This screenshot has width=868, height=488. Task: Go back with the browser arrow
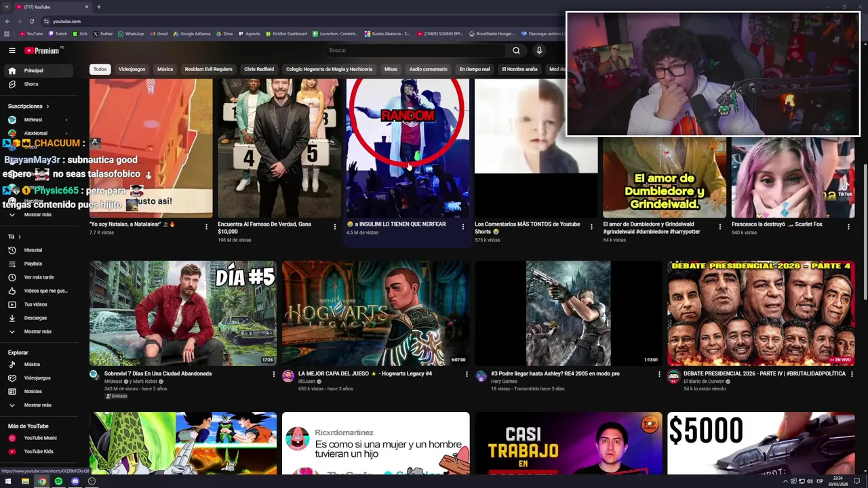[7, 21]
